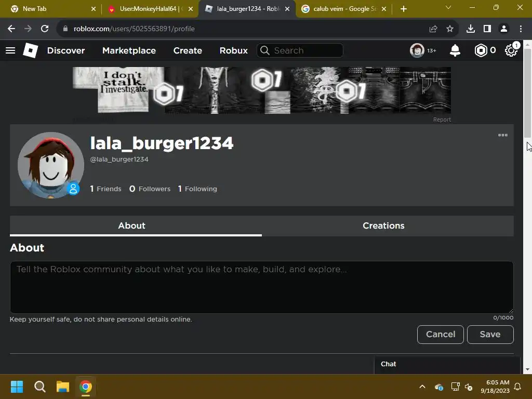
Task: Click the search magnifier icon in Roblox
Action: 265,50
